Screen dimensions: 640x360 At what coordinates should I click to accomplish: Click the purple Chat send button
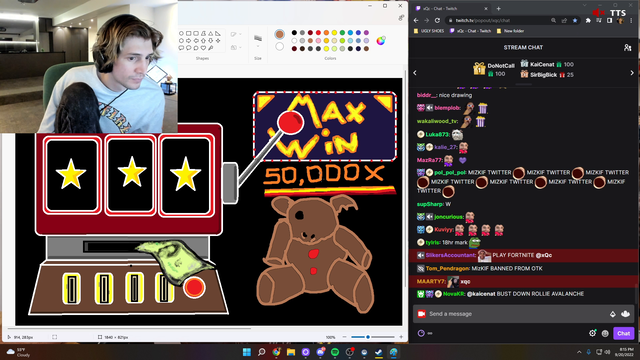624,333
